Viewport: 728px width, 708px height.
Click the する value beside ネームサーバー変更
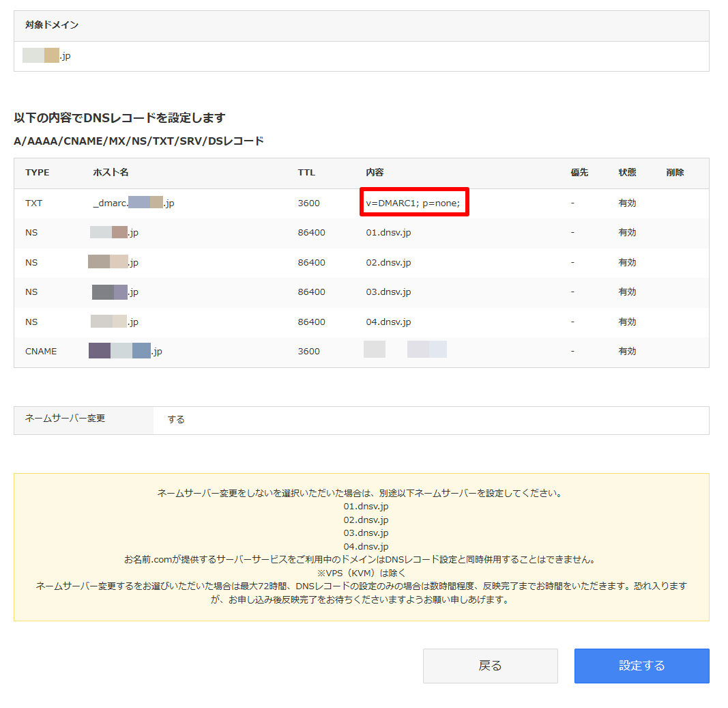click(176, 420)
